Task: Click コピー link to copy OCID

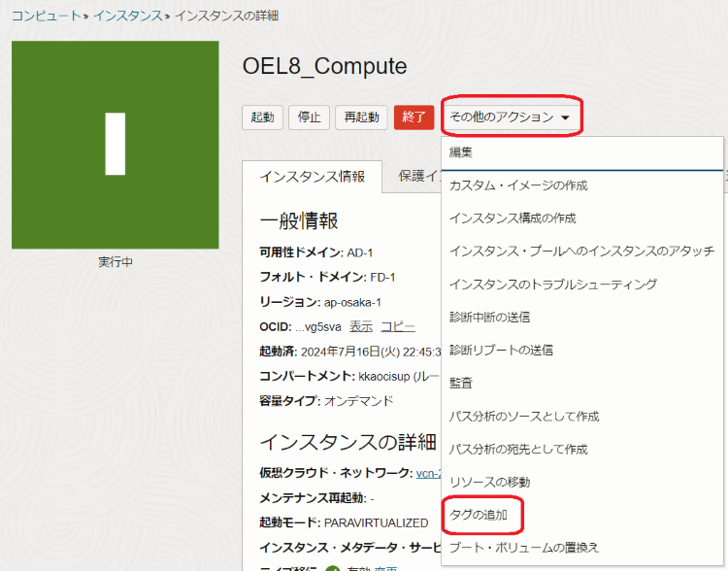Action: point(397,326)
